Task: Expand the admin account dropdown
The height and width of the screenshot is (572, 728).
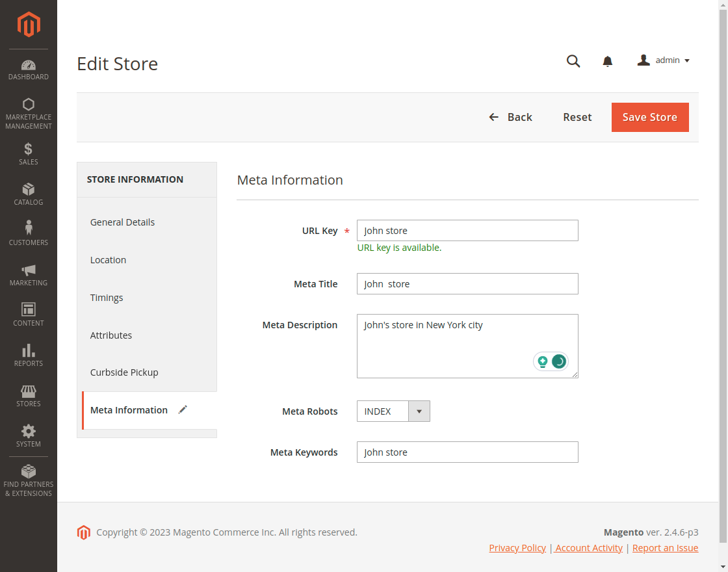Action: (663, 60)
